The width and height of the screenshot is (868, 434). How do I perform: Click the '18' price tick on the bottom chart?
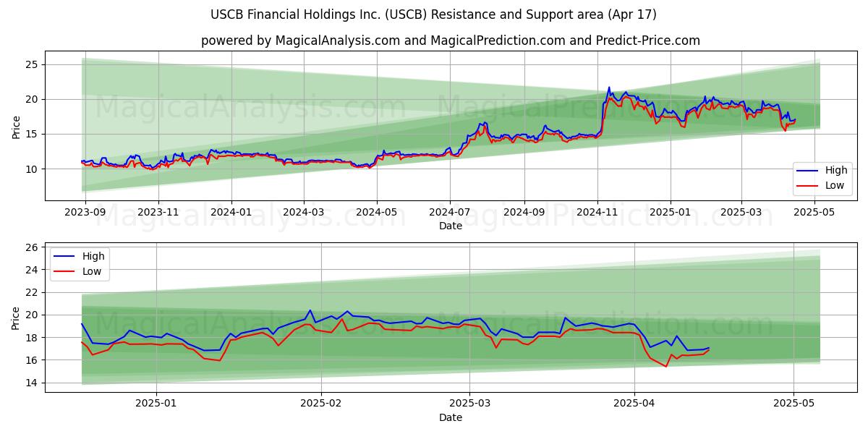(x=33, y=338)
